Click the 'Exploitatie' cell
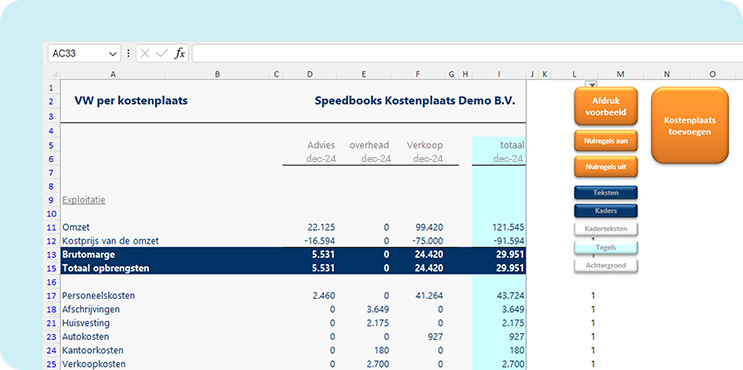This screenshot has height=370, width=743. (x=84, y=200)
